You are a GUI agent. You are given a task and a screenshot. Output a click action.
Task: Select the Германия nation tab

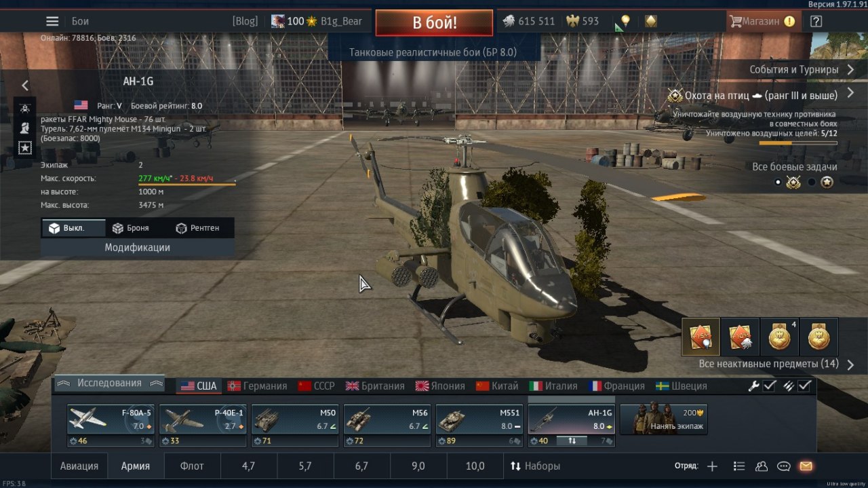258,386
